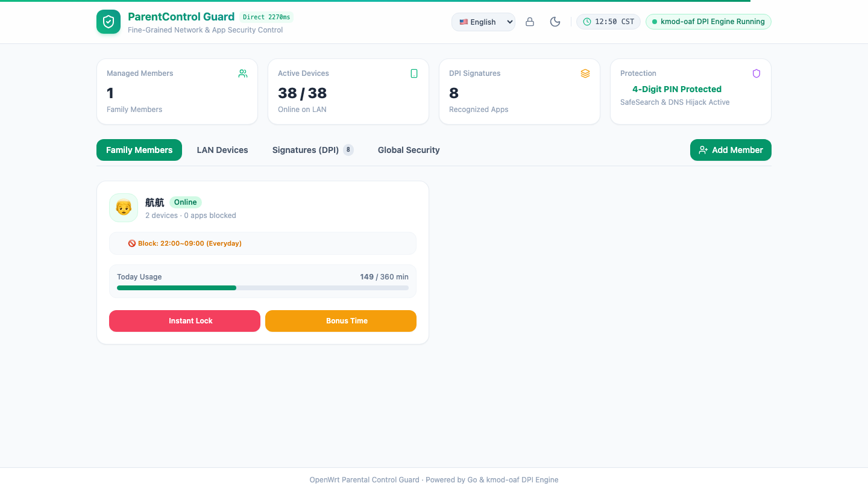Click the Bonus Time button
The image size is (868, 492).
tap(341, 321)
